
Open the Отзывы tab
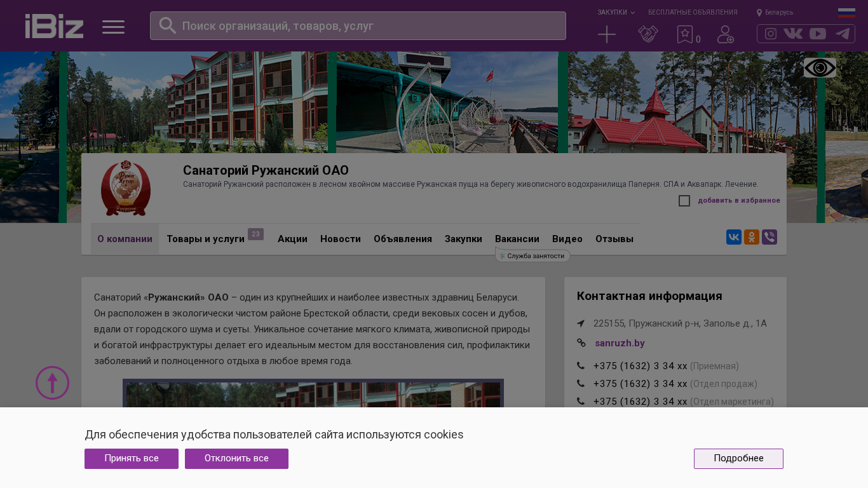(614, 239)
